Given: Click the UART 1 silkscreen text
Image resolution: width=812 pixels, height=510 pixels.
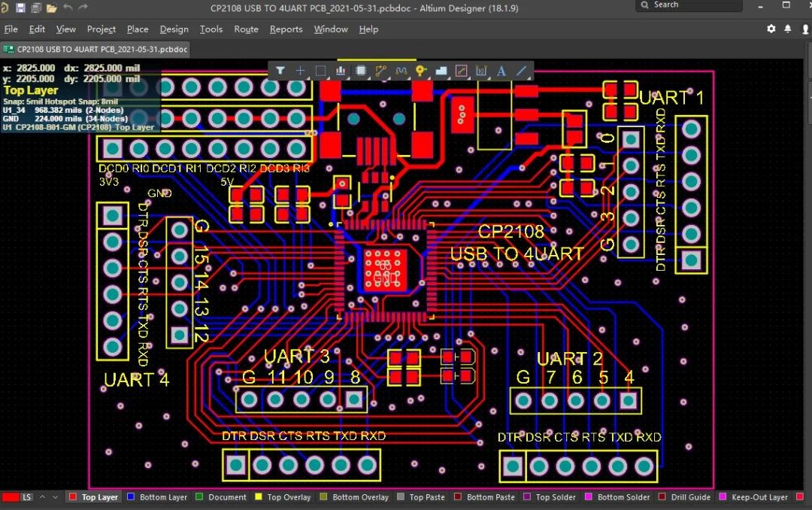Looking at the screenshot, I should tap(671, 98).
